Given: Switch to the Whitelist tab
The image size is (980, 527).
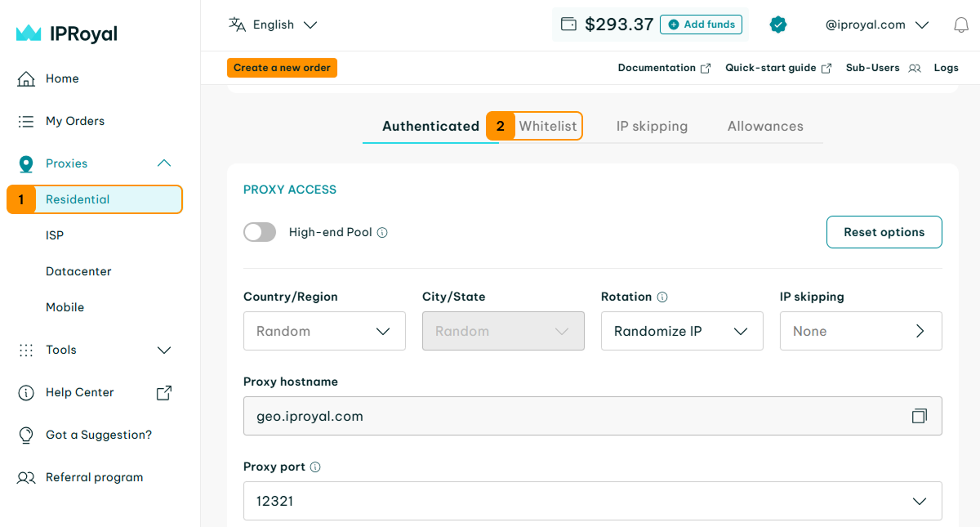Looking at the screenshot, I should click(548, 126).
